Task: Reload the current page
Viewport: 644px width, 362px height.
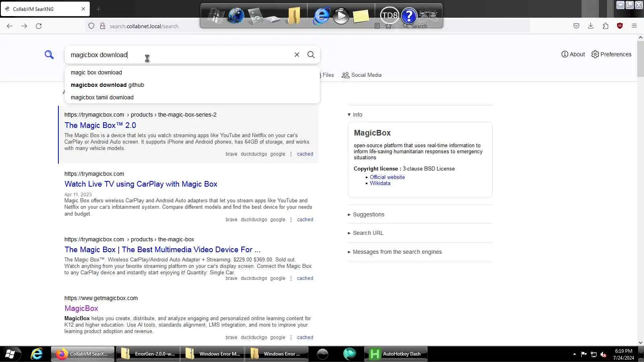Action: [x=39, y=26]
